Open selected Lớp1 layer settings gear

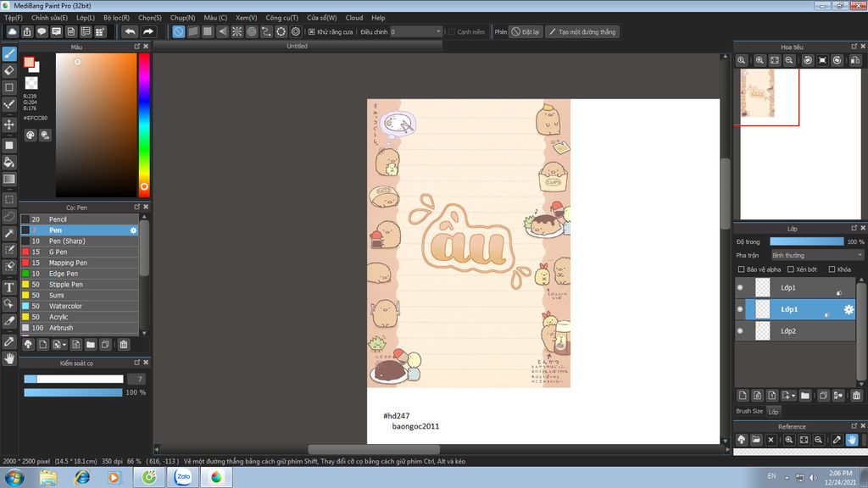pyautogui.click(x=849, y=309)
